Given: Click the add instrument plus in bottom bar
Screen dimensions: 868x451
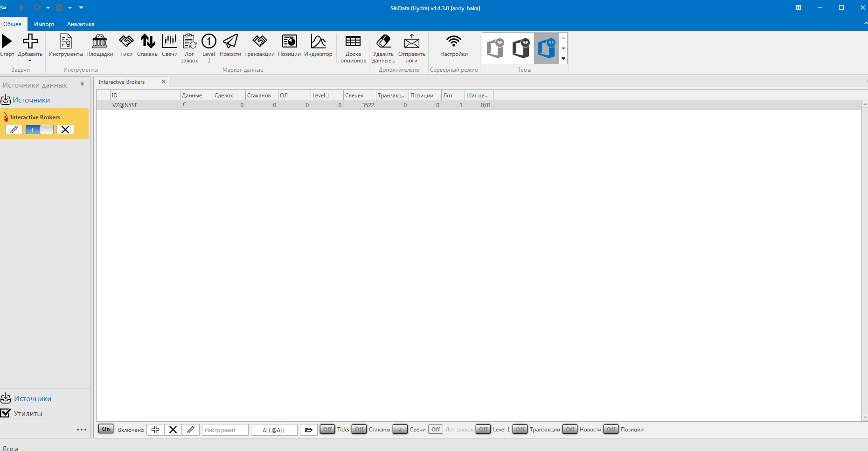Looking at the screenshot, I should click(155, 430).
